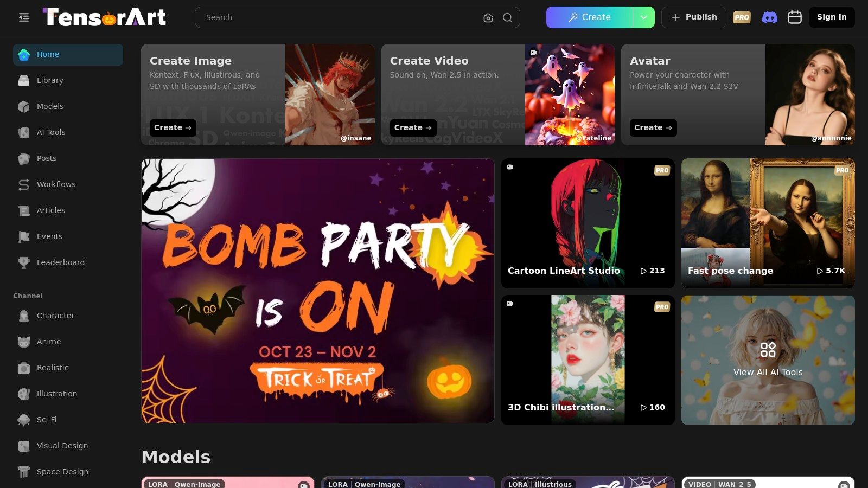
Task: Click the AI Tools icon
Action: click(24, 132)
